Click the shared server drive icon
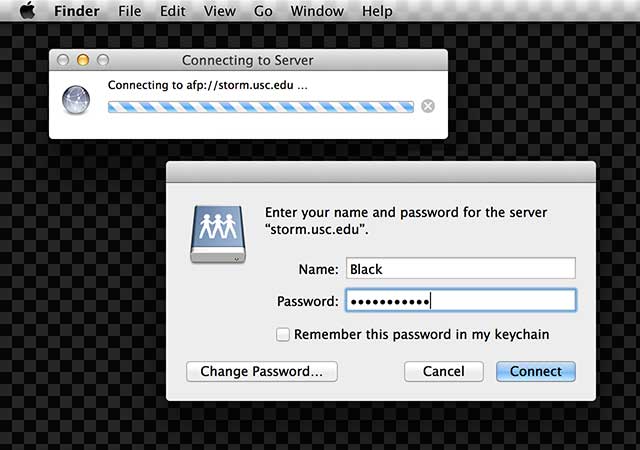 217,234
